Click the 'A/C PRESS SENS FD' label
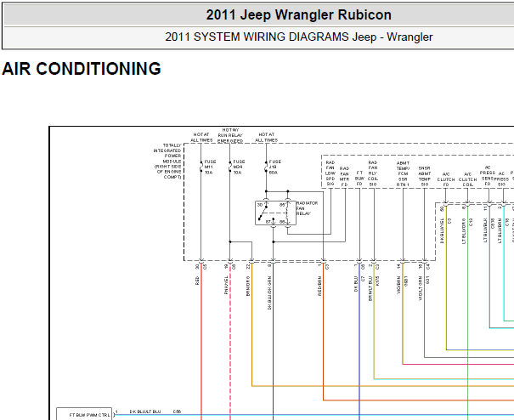 pos(488,176)
